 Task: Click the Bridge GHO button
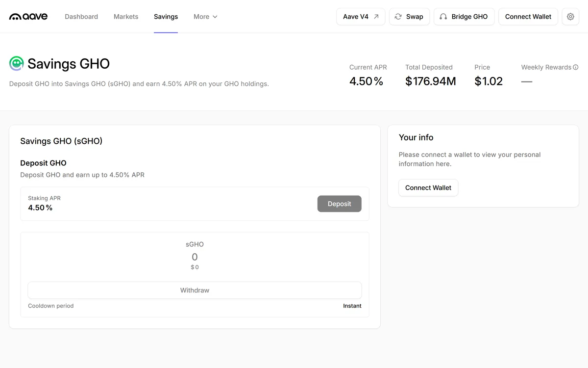point(464,17)
